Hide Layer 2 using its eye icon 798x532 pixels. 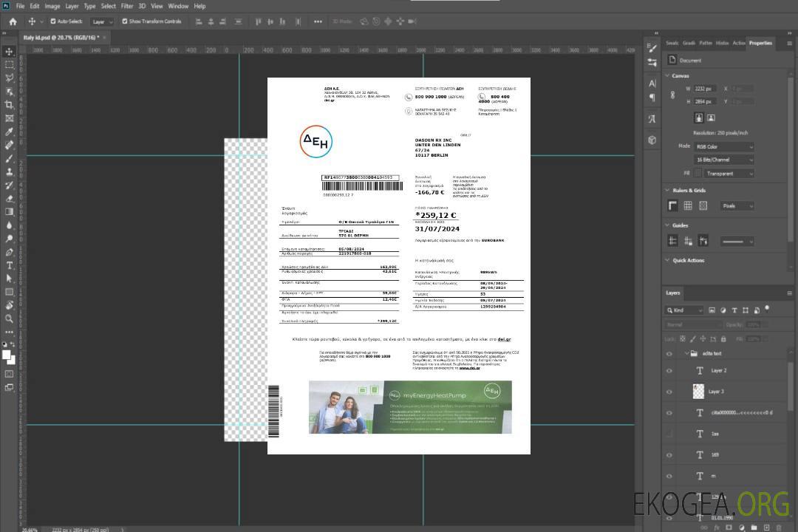coord(669,371)
